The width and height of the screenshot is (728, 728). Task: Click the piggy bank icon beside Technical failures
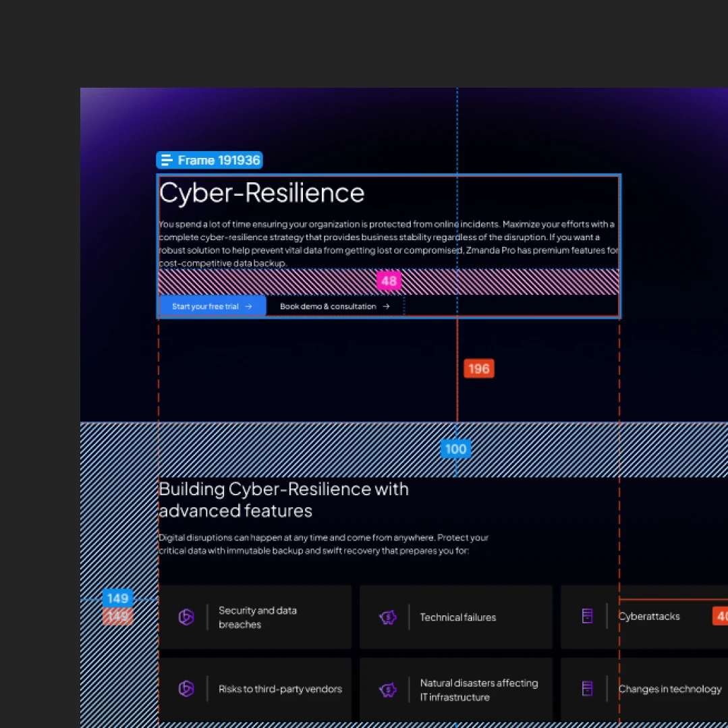click(x=387, y=617)
